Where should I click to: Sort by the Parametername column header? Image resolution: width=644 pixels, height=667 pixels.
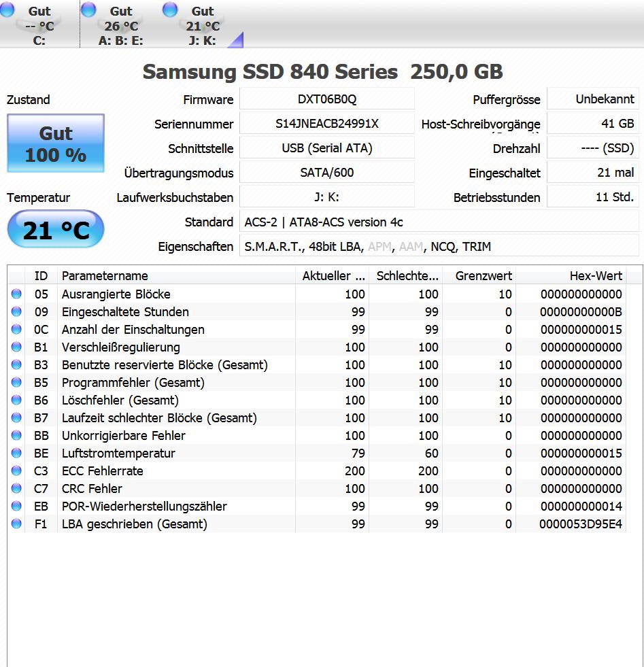[x=176, y=275]
